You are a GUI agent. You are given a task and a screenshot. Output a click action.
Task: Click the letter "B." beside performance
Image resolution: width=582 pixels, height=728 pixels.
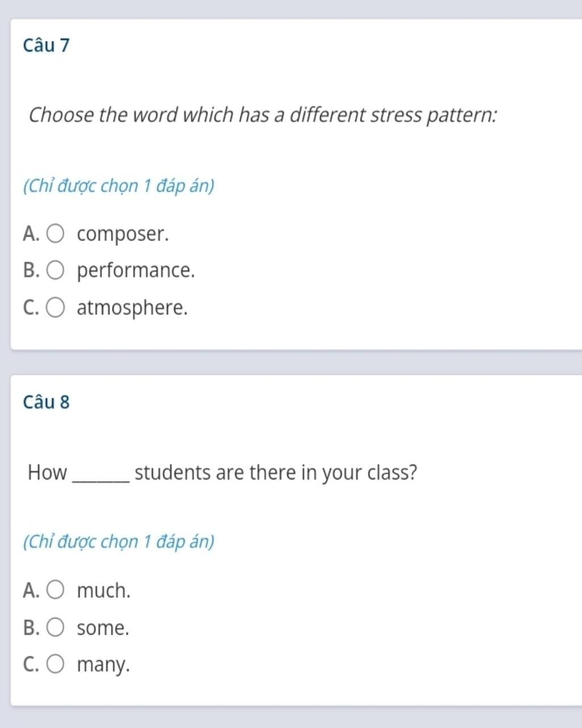[31, 270]
